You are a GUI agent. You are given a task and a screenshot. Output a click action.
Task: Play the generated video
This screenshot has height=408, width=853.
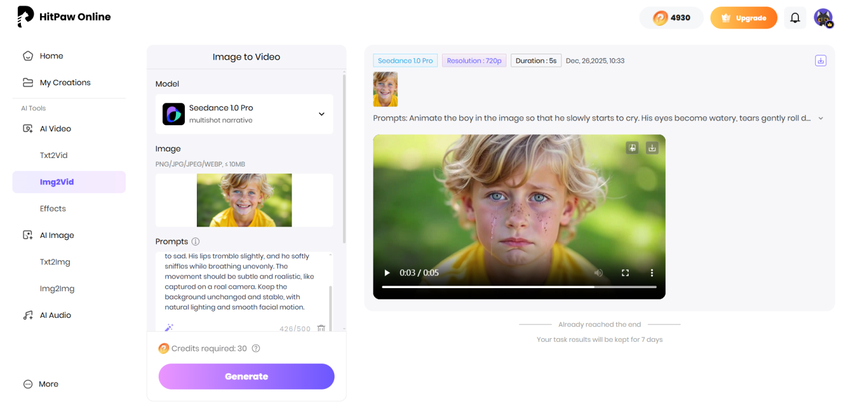tap(387, 273)
